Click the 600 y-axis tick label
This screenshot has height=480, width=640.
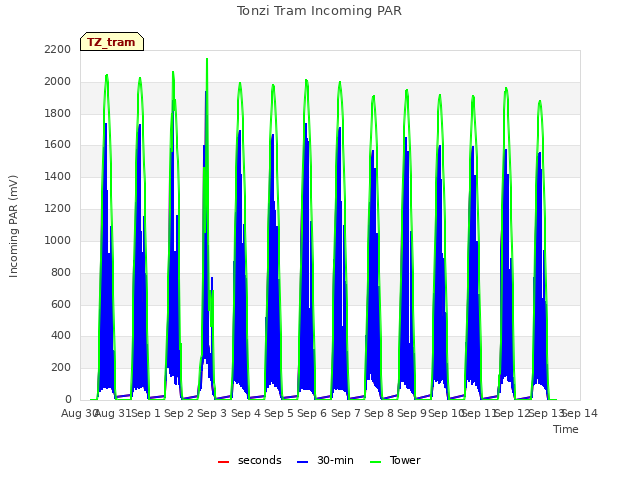(61, 304)
